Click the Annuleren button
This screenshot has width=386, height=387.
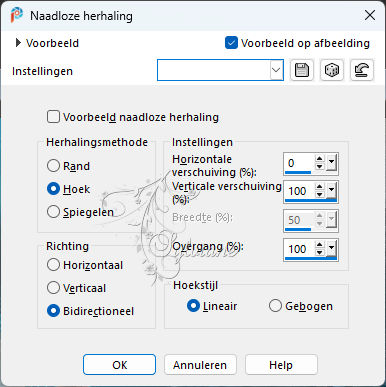[x=200, y=365]
